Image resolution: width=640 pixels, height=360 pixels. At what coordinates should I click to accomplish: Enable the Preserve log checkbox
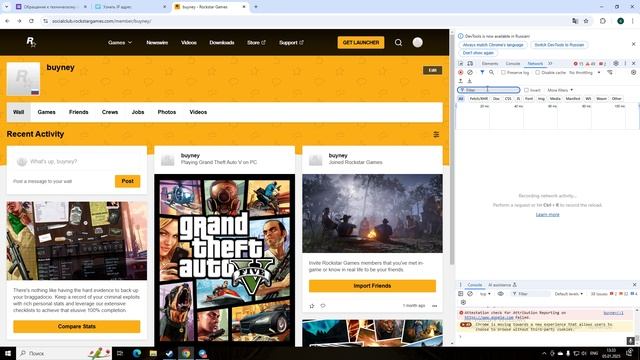coord(503,72)
